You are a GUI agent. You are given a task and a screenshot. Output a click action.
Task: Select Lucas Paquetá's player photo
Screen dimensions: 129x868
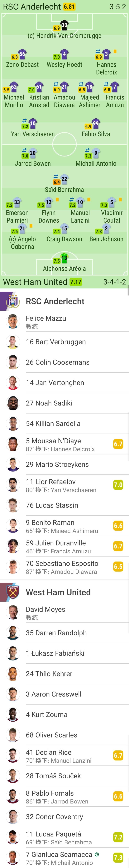[x=13, y=837]
